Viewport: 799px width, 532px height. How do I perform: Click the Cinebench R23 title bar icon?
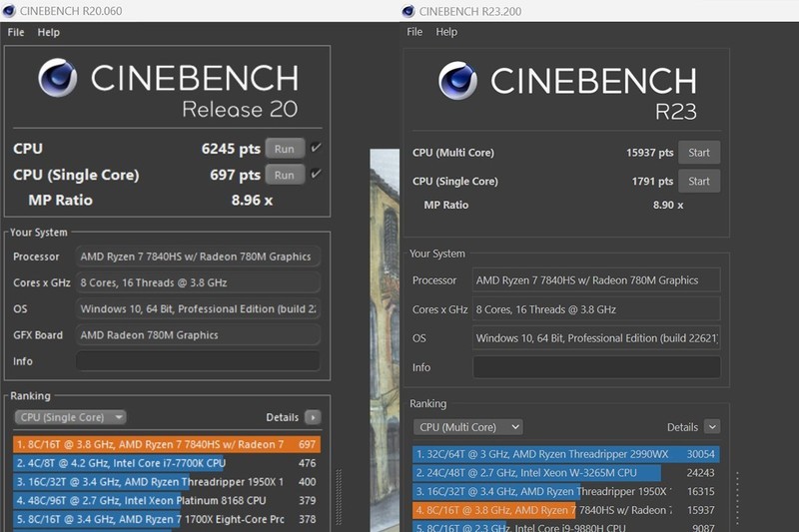pyautogui.click(x=408, y=11)
